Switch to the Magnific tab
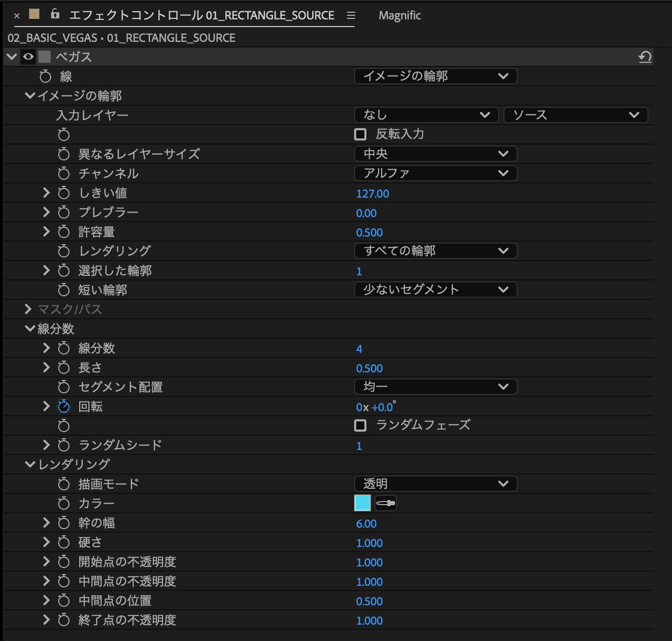Viewport: 672px width, 641px height. click(x=400, y=16)
